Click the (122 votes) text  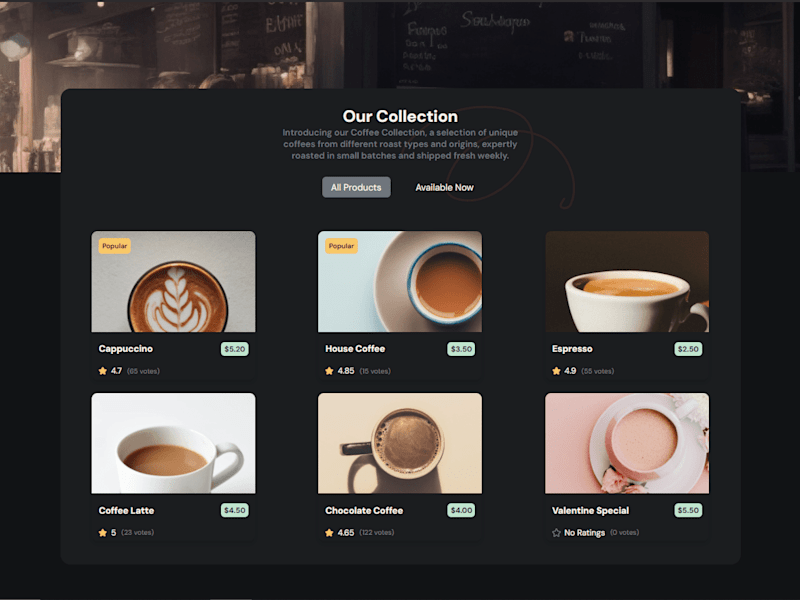377,533
